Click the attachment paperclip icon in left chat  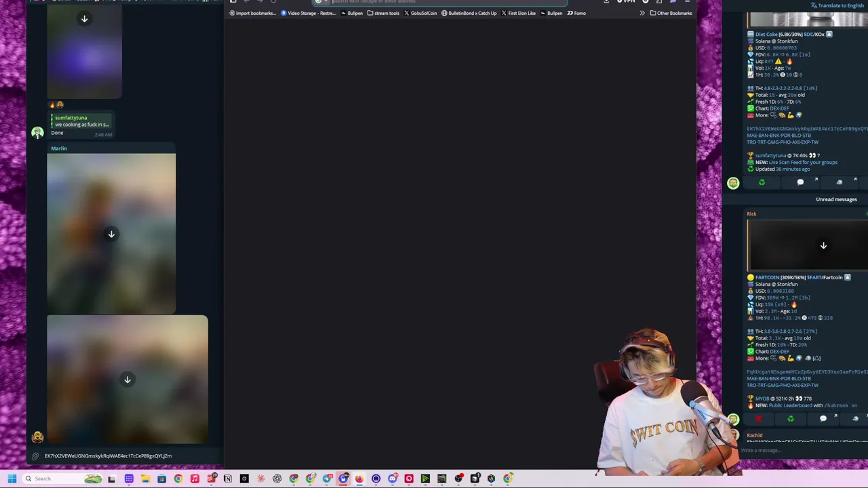(x=35, y=456)
